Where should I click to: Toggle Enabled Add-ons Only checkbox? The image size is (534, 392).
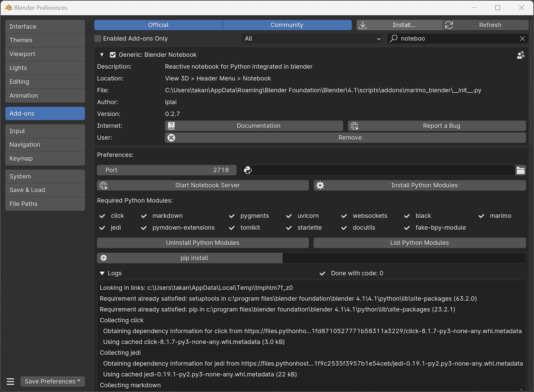pyautogui.click(x=98, y=39)
